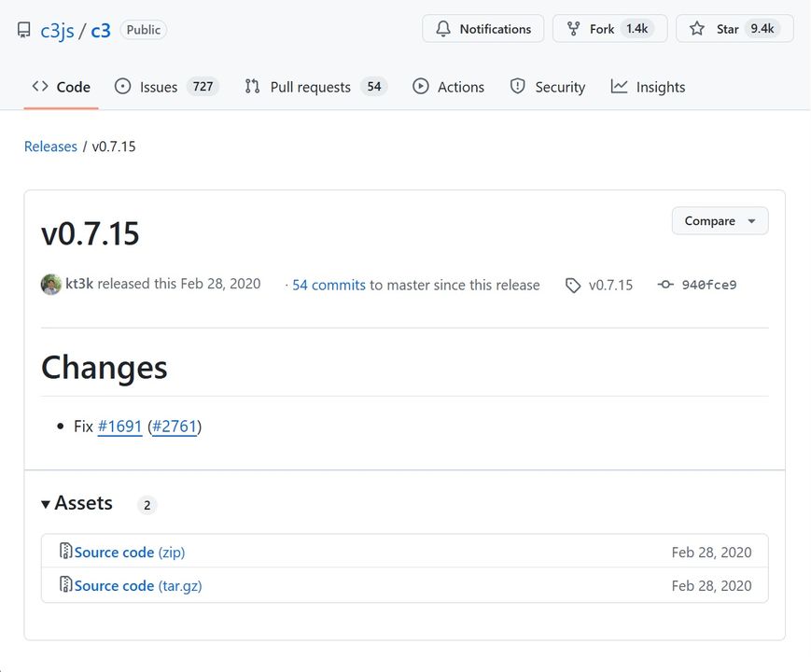Click the zip file icon for Source code
811x672 pixels.
pyautogui.click(x=65, y=552)
